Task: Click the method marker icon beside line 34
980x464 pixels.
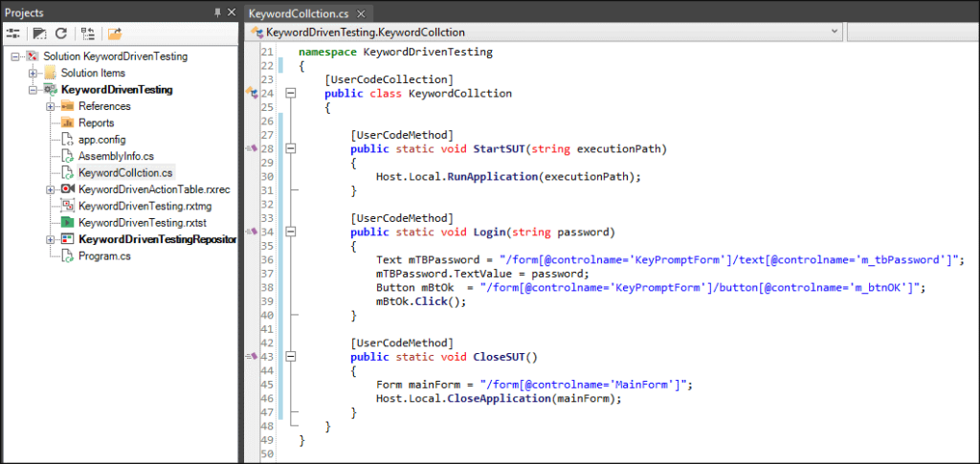Action: (x=252, y=232)
